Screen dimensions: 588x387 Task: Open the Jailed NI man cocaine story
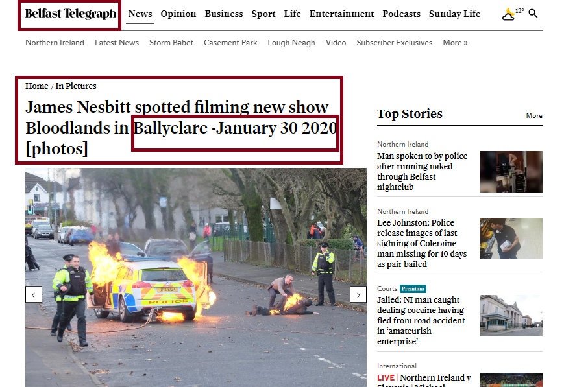(421, 320)
